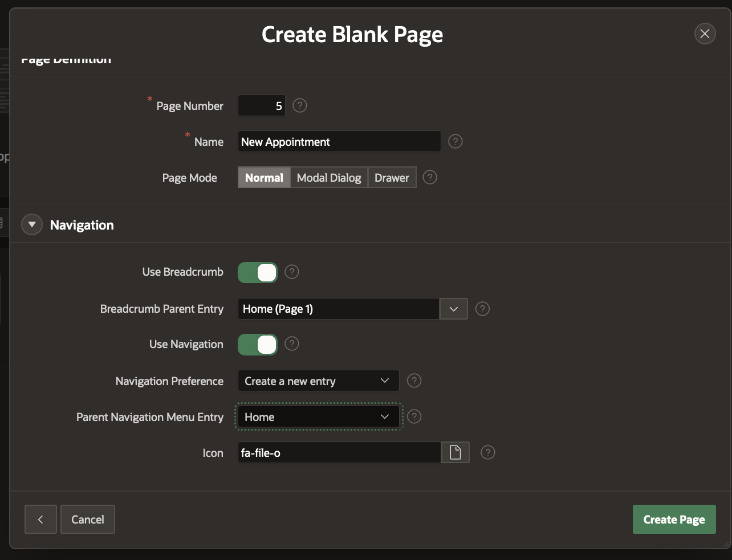Image resolution: width=732 pixels, height=560 pixels.
Task: Open help for Page Number field
Action: pyautogui.click(x=299, y=105)
